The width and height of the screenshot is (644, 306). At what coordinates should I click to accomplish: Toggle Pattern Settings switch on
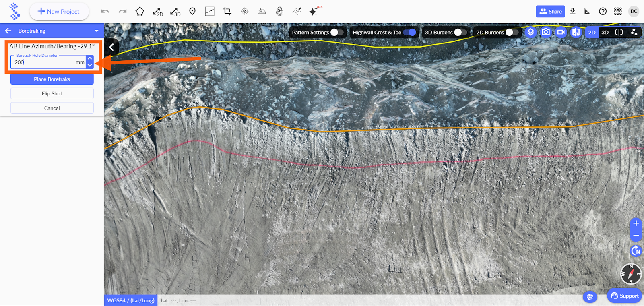tap(337, 33)
